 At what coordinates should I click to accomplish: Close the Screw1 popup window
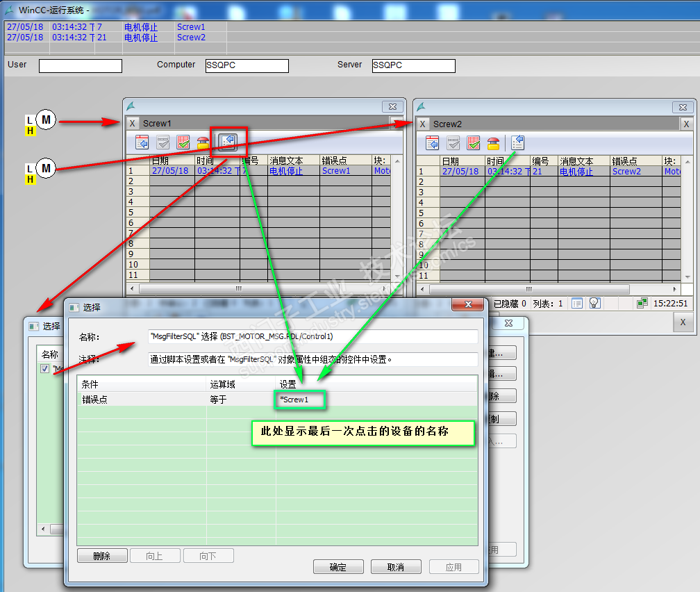(x=392, y=107)
